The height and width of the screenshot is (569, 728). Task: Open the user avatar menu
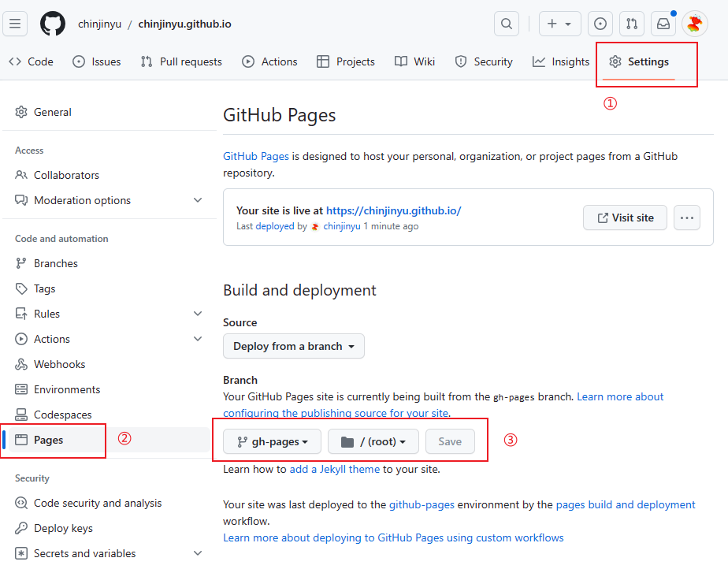point(695,23)
